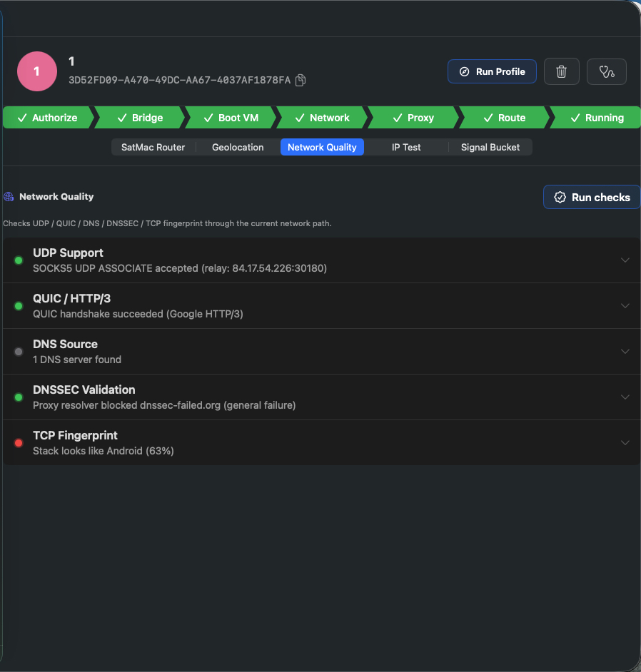Viewport: 641px width, 672px height.
Task: Open diagnostics with the stethoscope icon
Action: pos(606,71)
